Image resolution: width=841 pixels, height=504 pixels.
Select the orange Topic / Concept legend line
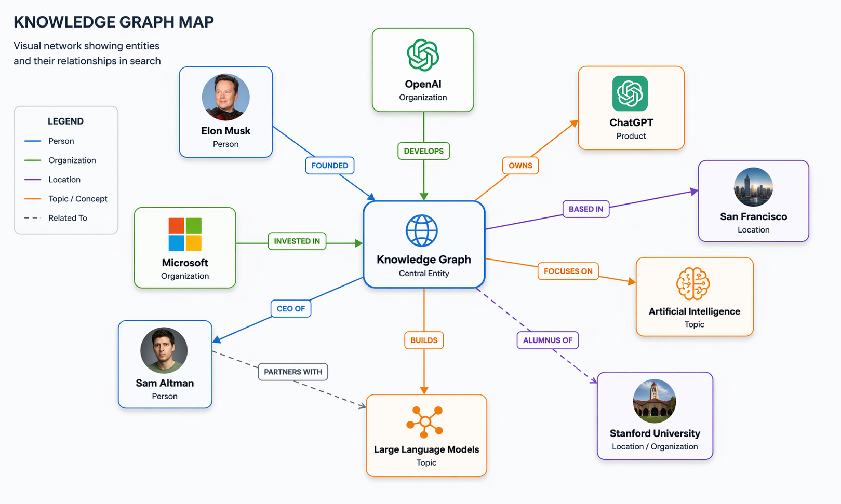pyautogui.click(x=33, y=199)
